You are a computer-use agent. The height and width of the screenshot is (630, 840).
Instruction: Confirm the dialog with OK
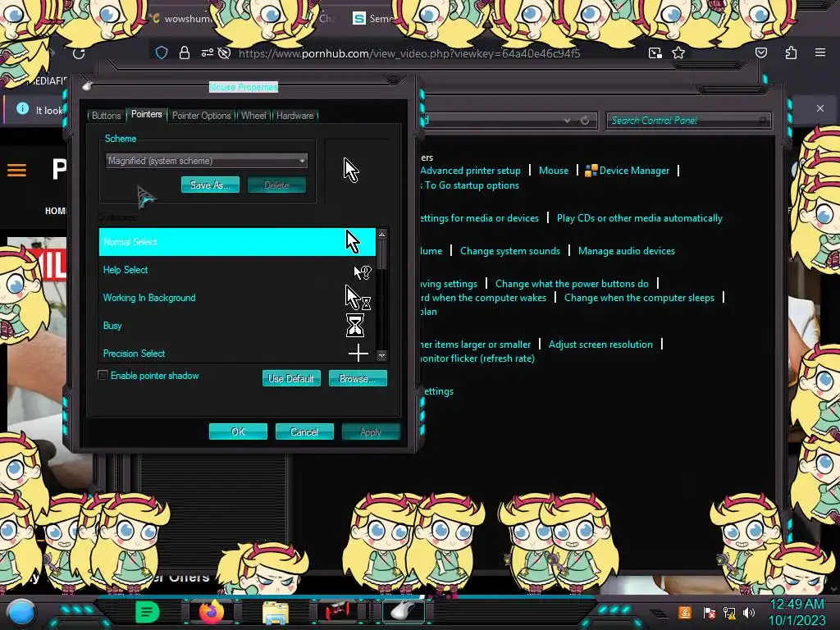point(238,431)
